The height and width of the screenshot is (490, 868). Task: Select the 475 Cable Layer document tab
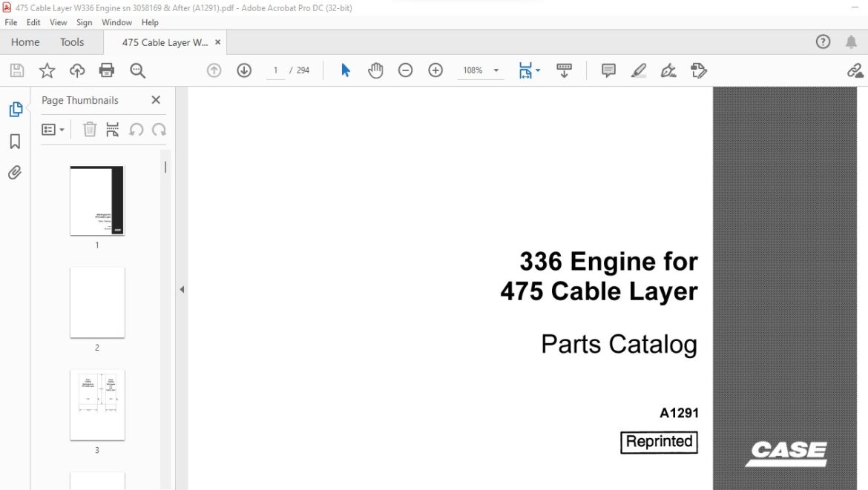pos(165,42)
